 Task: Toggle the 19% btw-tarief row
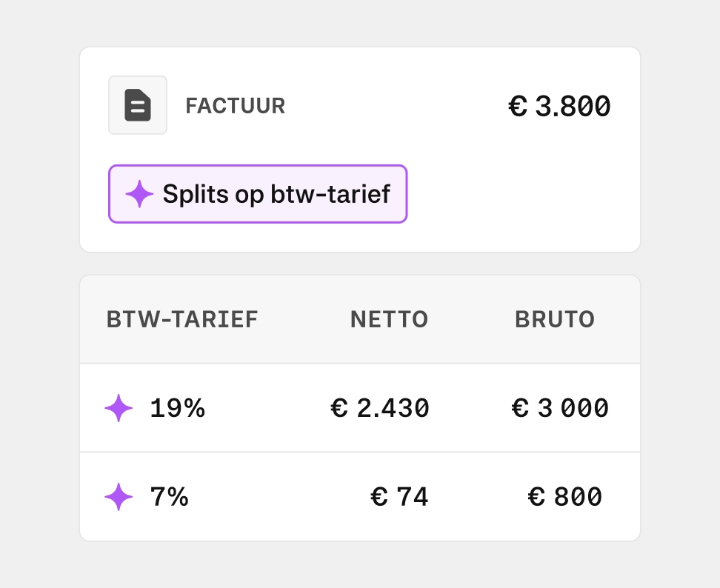[360, 408]
